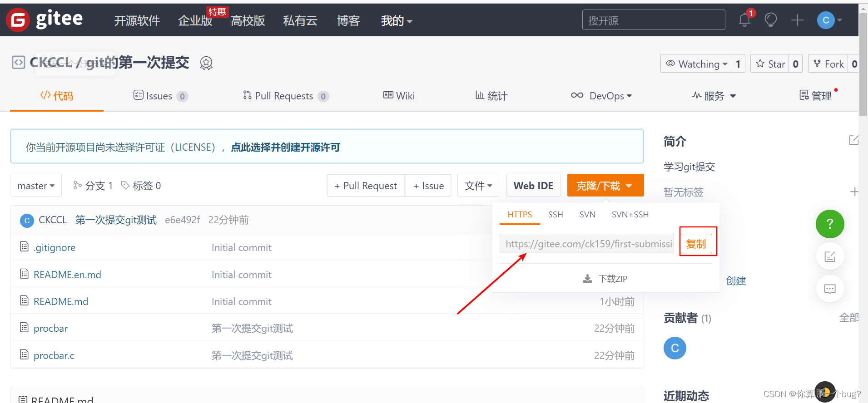View 标签 0 tags
Viewport: 868px width, 403px height.
point(141,186)
